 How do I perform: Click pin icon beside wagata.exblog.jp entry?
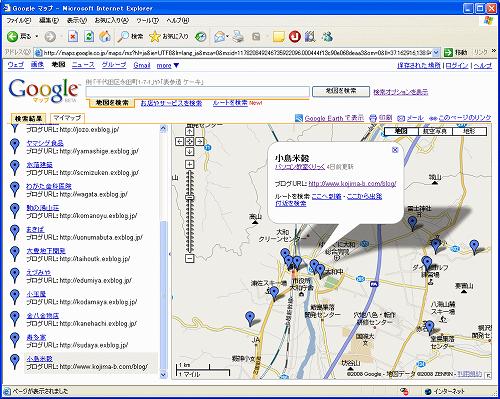coord(14,190)
